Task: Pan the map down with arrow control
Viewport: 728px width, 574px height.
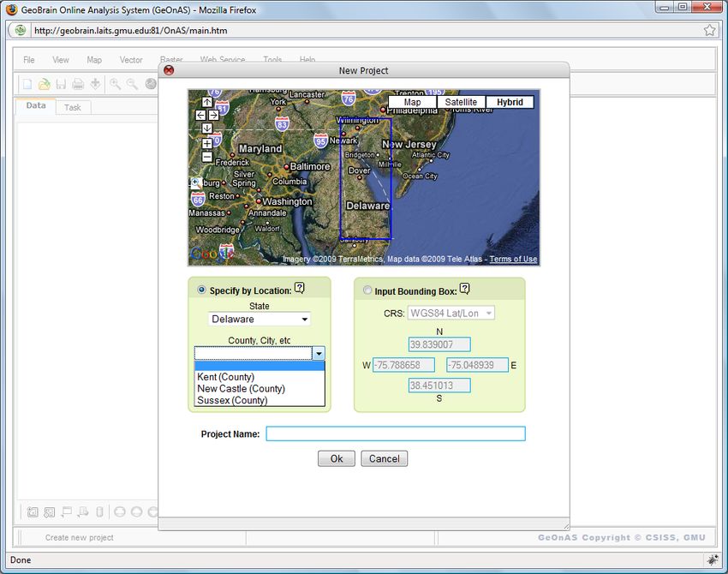Action: [207, 128]
